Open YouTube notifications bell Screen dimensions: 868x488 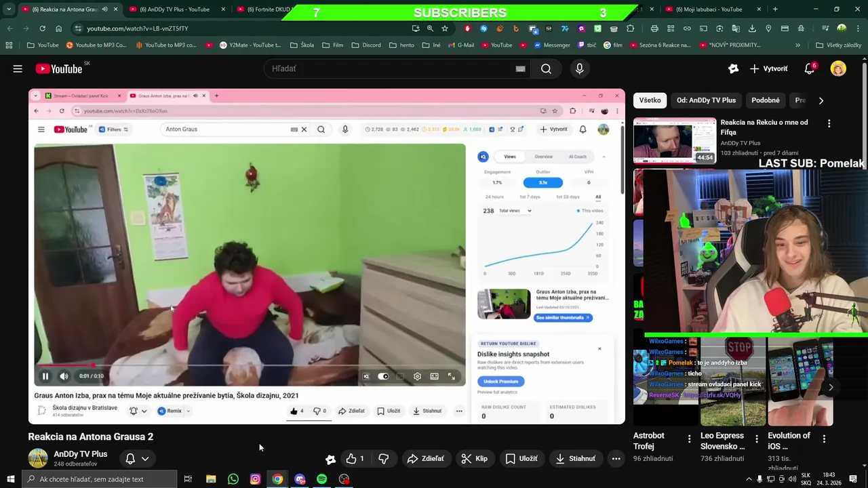(x=809, y=68)
